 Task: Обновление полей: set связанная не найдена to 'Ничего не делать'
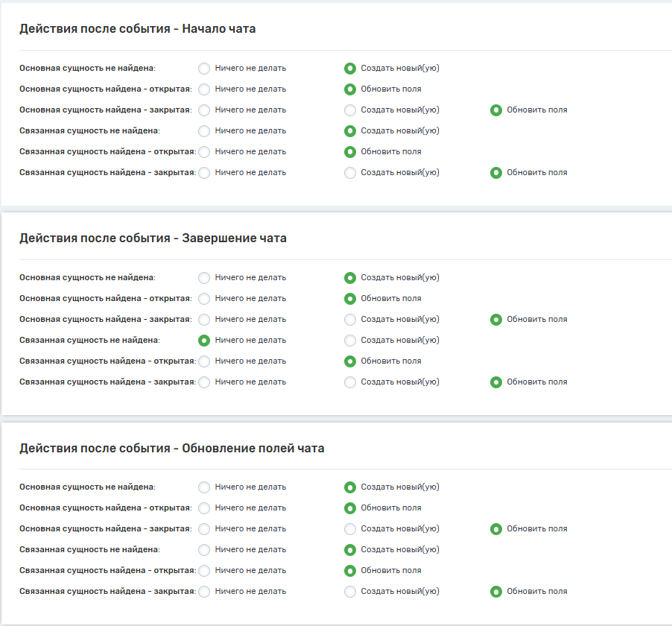pyautogui.click(x=204, y=550)
